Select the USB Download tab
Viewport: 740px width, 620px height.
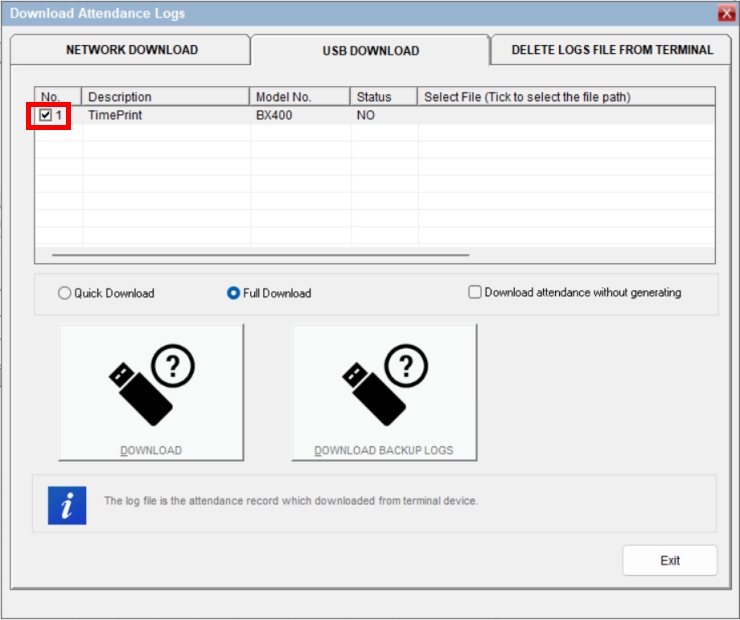click(x=370, y=50)
